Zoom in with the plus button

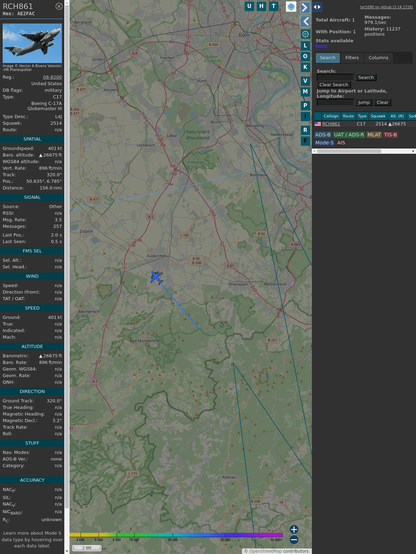[x=294, y=529]
